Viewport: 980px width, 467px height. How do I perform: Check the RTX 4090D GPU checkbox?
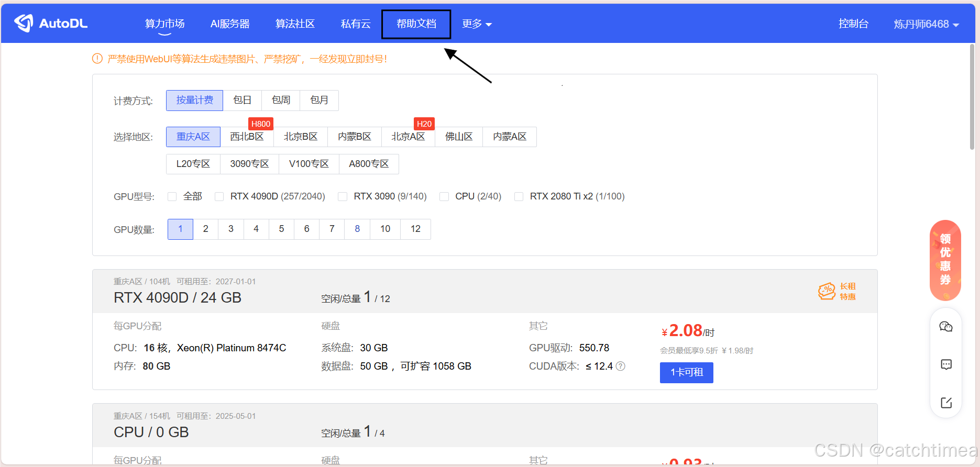coord(219,196)
